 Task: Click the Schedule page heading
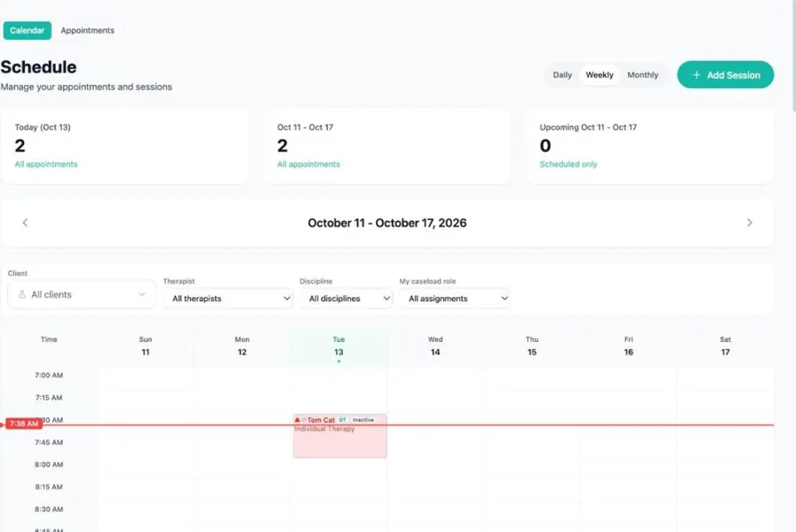[39, 67]
